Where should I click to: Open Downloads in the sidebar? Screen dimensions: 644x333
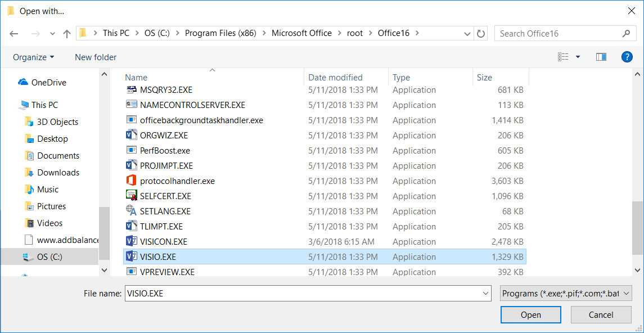point(52,173)
